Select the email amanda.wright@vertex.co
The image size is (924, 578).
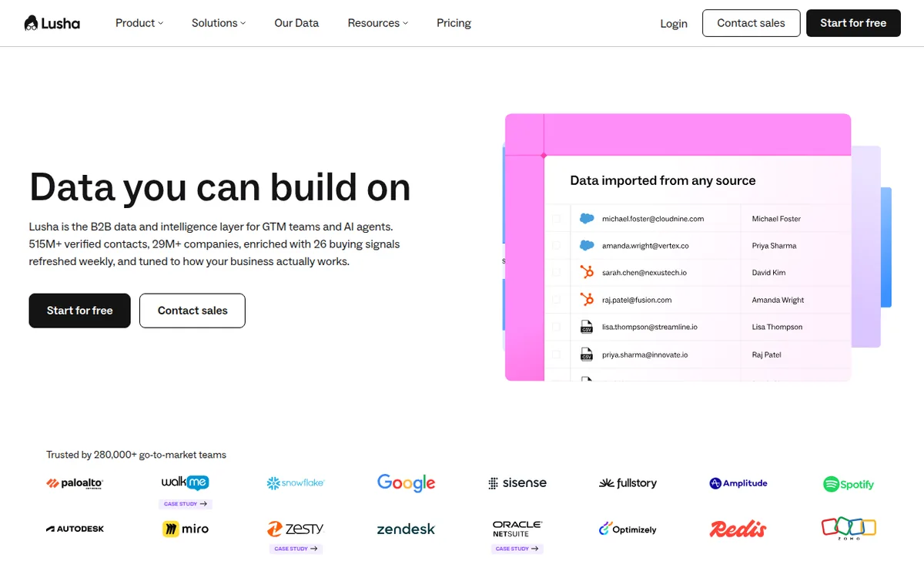(x=645, y=246)
